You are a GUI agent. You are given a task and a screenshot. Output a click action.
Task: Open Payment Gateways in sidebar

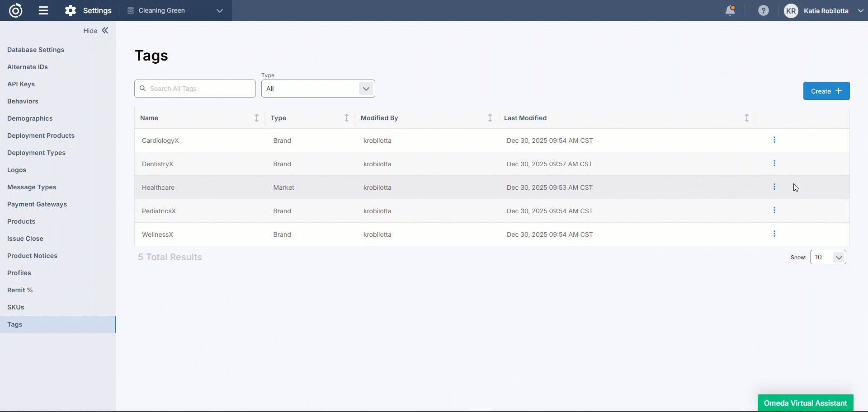pyautogui.click(x=37, y=204)
